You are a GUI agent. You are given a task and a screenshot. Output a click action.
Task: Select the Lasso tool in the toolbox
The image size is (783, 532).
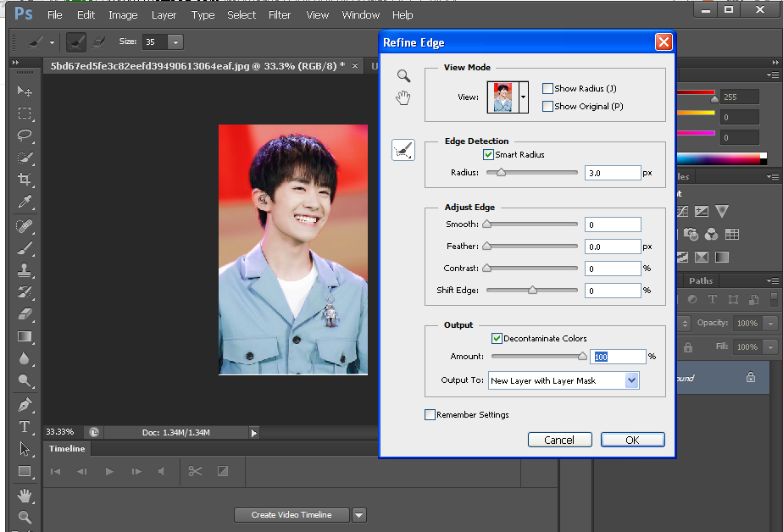(x=25, y=136)
